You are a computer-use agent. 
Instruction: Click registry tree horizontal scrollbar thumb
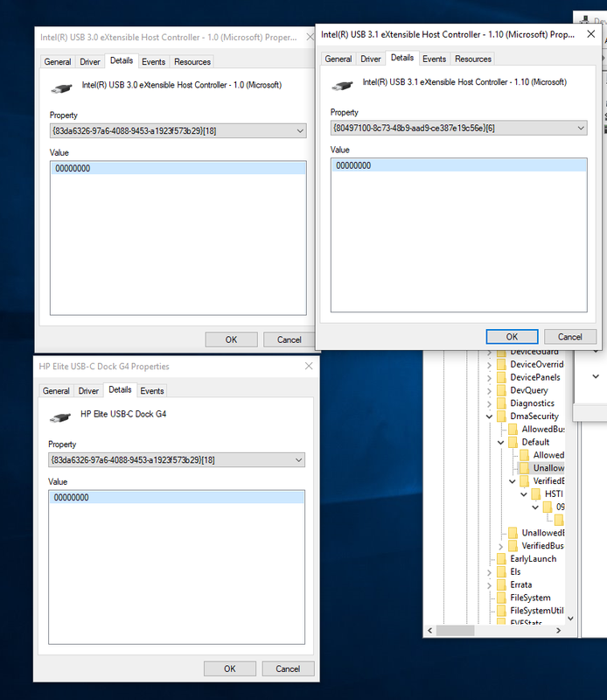(455, 630)
